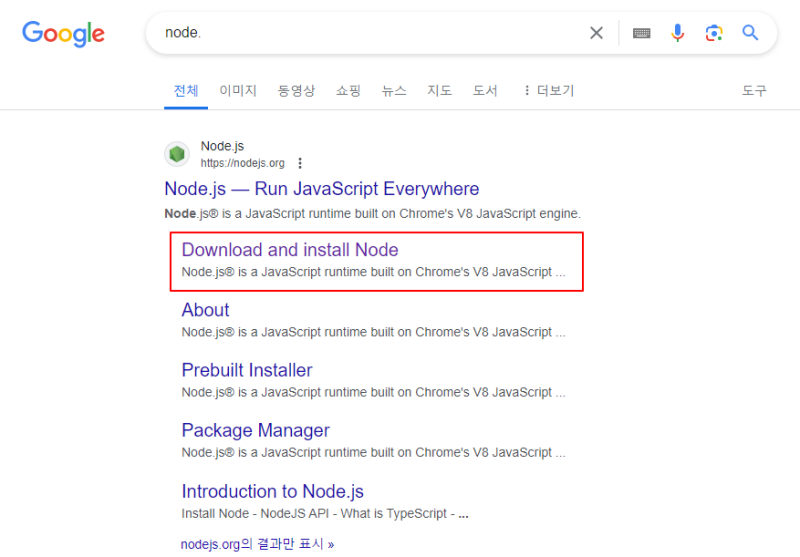Clear the search box with the X icon
Image resolution: width=800 pixels, height=557 pixels.
click(x=596, y=33)
